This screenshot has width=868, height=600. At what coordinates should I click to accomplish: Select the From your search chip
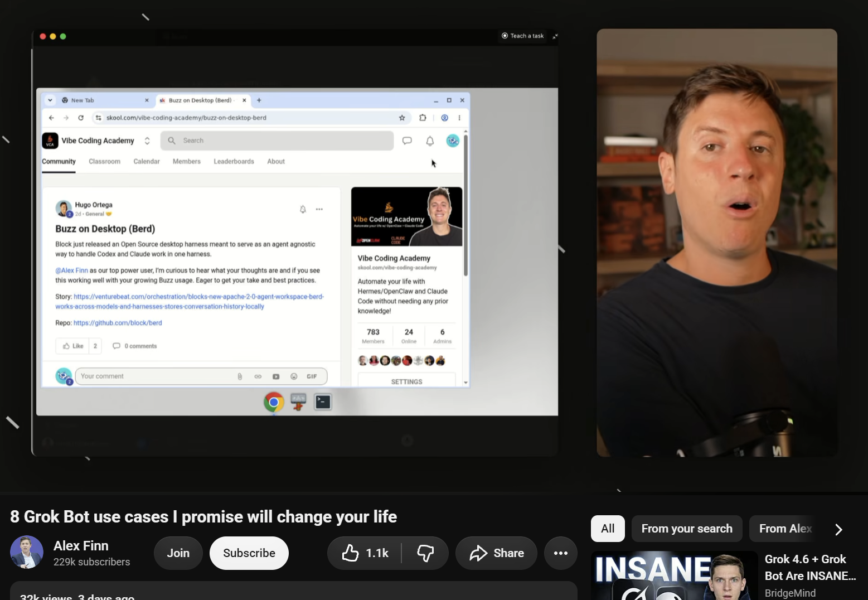pyautogui.click(x=687, y=529)
